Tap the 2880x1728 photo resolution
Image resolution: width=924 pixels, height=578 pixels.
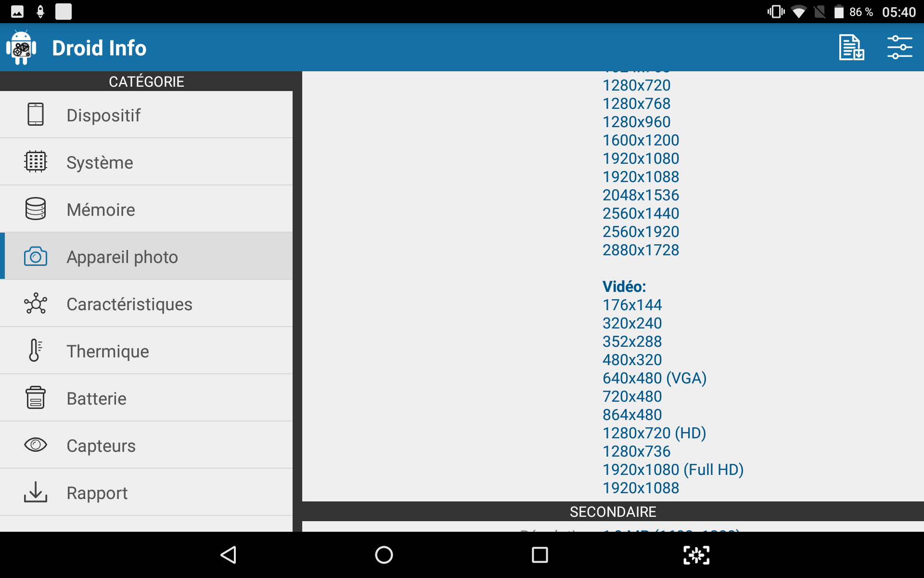[x=641, y=250]
